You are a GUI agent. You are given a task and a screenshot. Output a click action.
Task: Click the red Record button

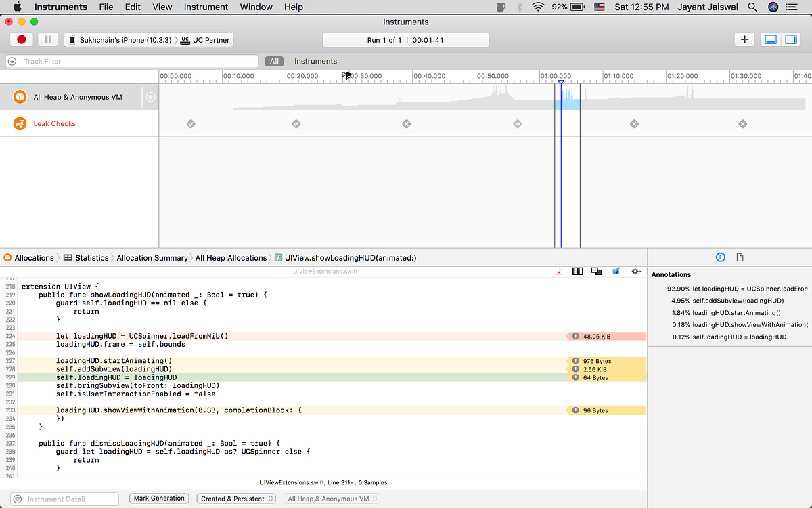[x=21, y=39]
